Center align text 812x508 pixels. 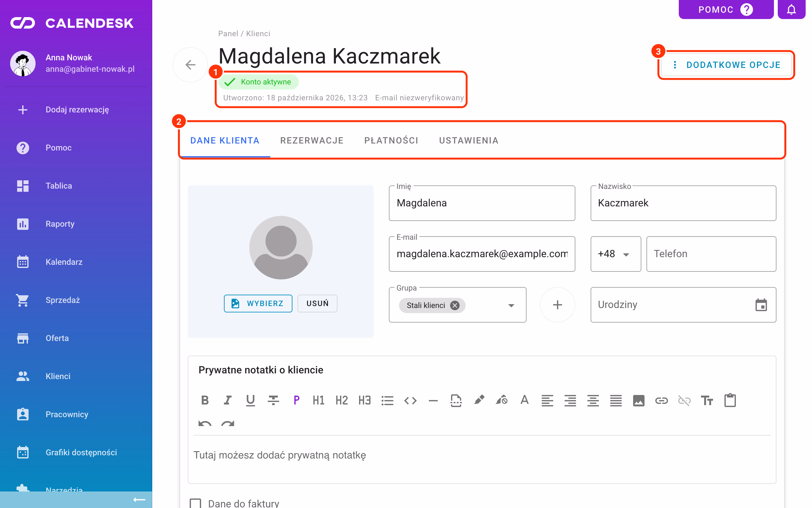tap(593, 400)
